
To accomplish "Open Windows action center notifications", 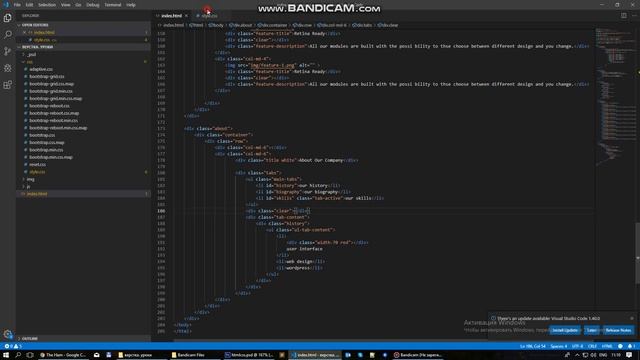I will click(x=629, y=355).
